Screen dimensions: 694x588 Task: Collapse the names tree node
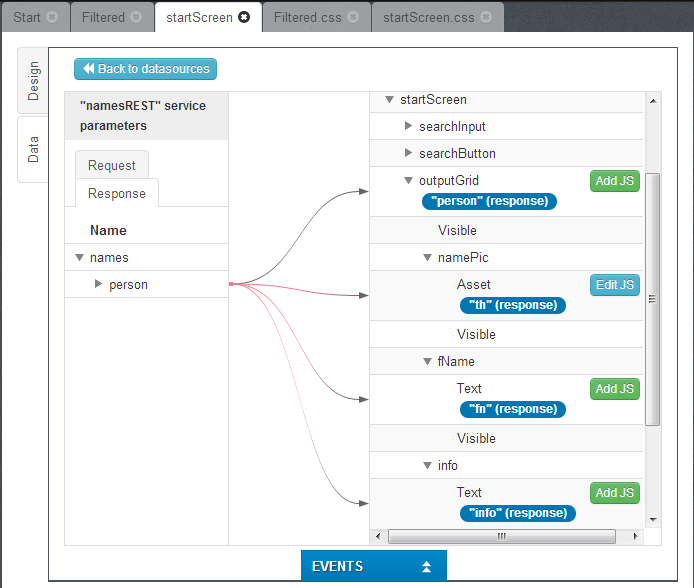[79, 258]
